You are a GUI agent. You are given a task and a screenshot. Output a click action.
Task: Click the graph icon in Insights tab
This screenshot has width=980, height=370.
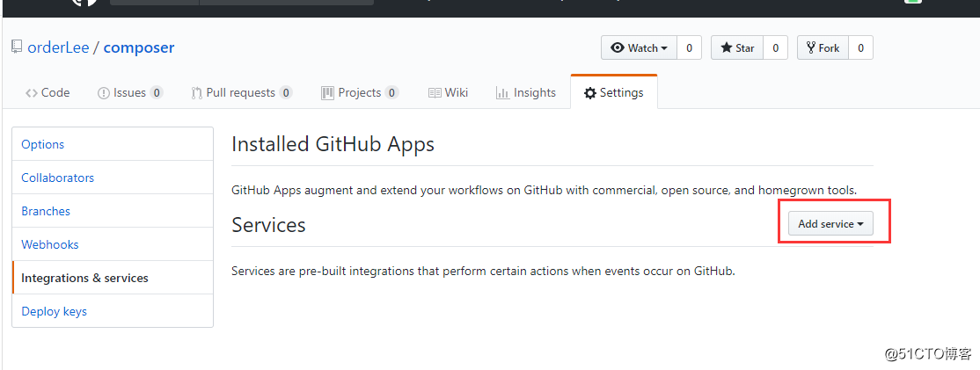click(x=502, y=93)
